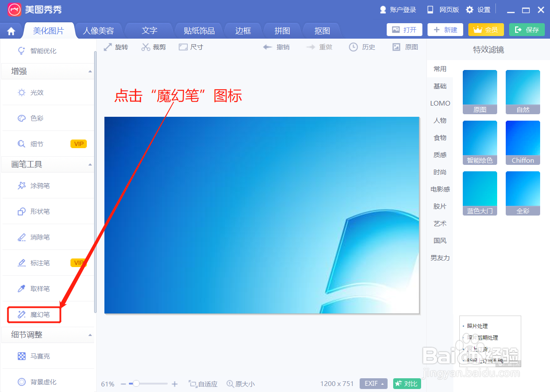This screenshot has width=550, height=392.
Task: Open 历史 history clock
Action: [x=362, y=47]
